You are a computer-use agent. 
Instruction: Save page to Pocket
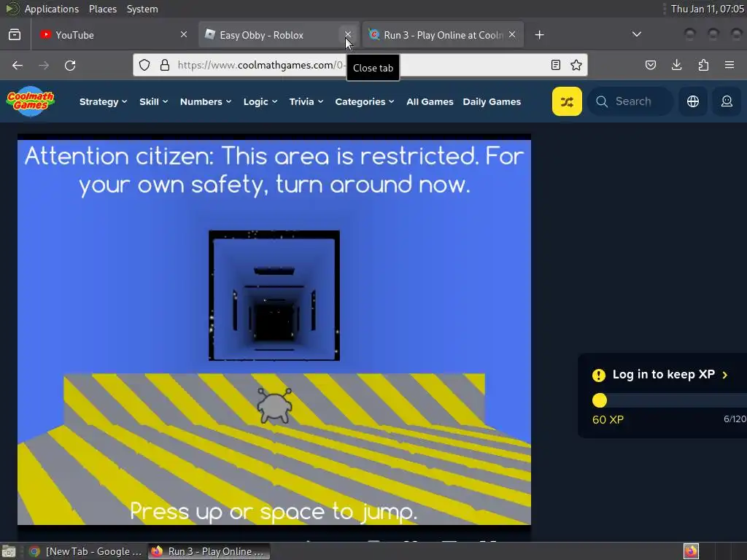[x=651, y=65]
